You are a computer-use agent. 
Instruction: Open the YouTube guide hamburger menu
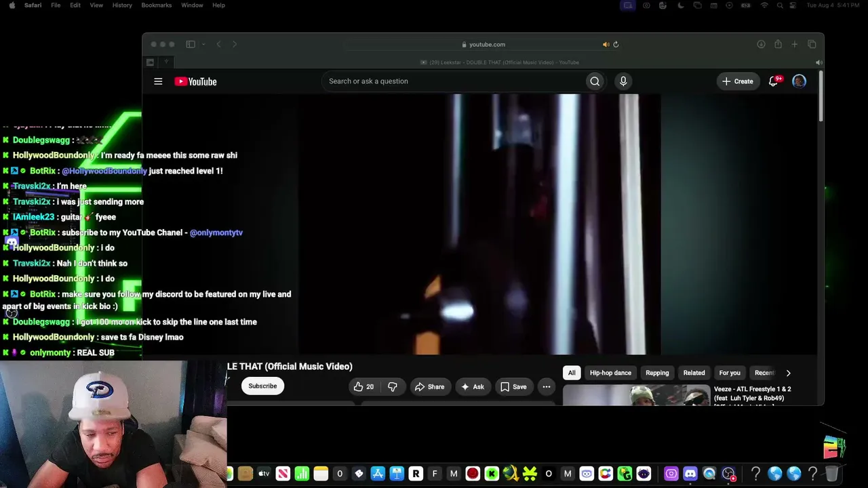[158, 81]
